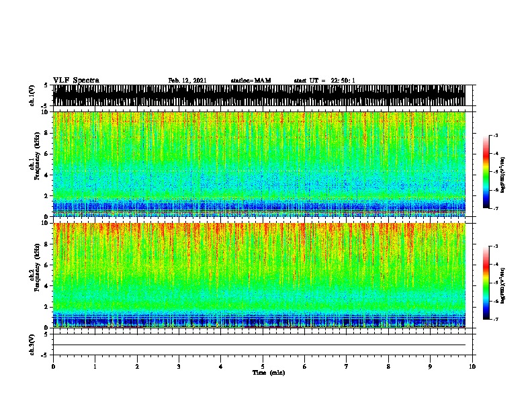Click the ch.2 spectrogram color bar

[x=486, y=283]
